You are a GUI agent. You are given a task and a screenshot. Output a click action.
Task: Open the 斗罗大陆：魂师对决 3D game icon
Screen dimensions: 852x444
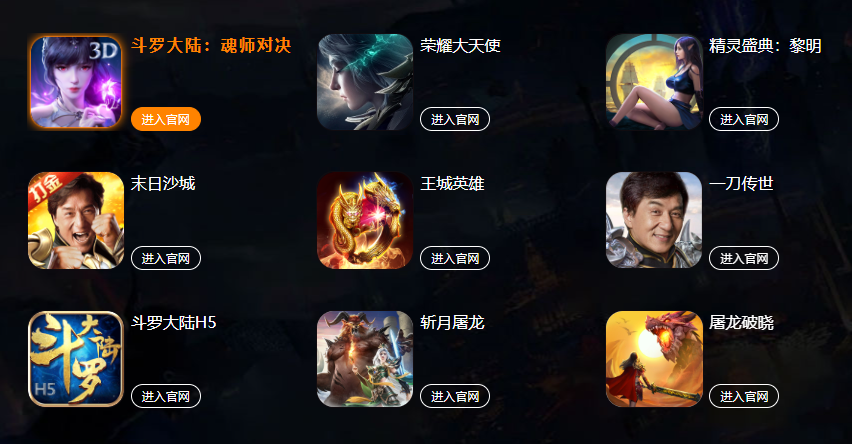(76, 82)
